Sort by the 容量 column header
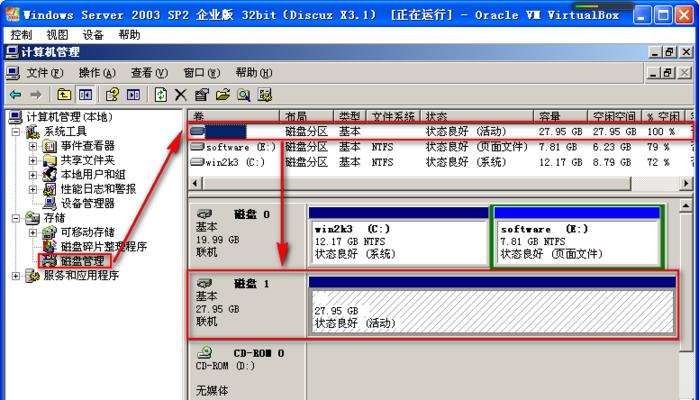Screen dimensions: 699x400 560,116
